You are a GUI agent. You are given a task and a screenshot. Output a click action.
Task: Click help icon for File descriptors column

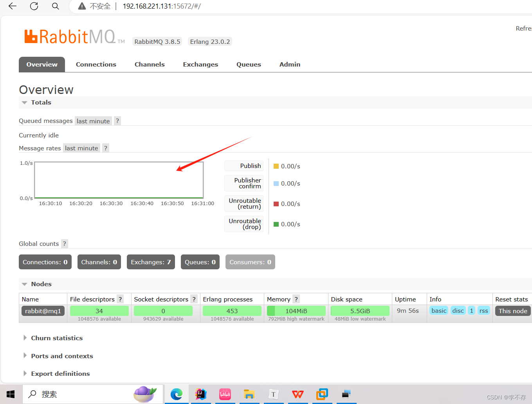pos(120,299)
